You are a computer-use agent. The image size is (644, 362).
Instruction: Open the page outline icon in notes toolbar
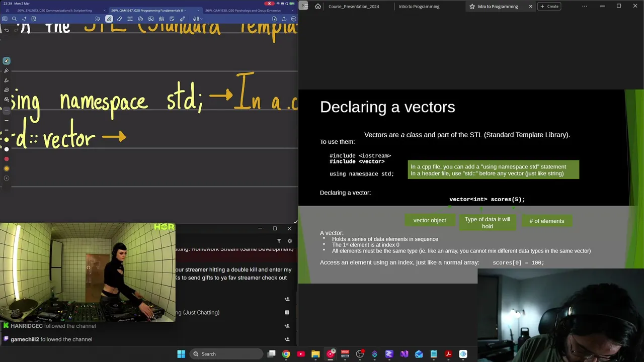(x=34, y=19)
